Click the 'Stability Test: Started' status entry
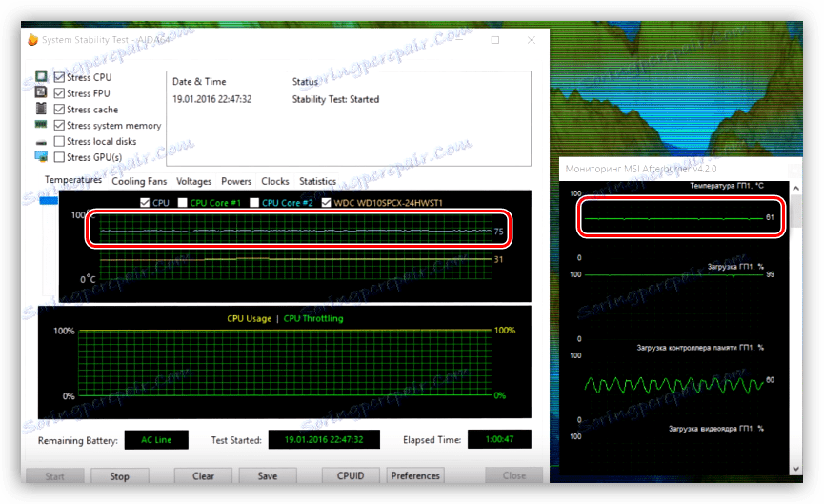824x504 pixels. click(x=335, y=99)
